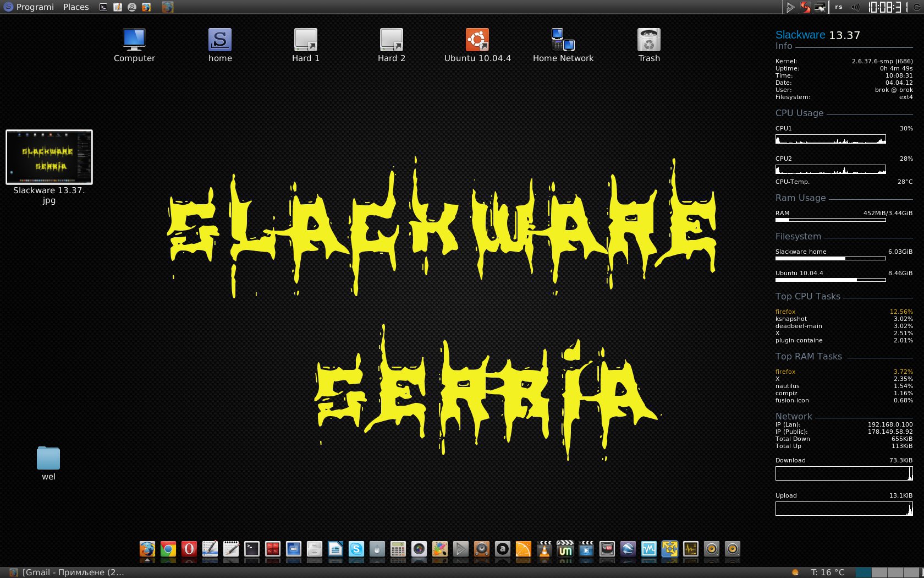Toggle the rs keyboard layout indicator
Image resolution: width=924 pixels, height=578 pixels.
(838, 7)
